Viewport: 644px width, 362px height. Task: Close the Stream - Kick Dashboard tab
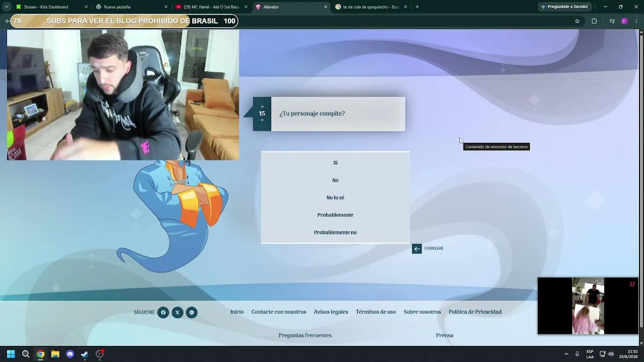coord(86,7)
